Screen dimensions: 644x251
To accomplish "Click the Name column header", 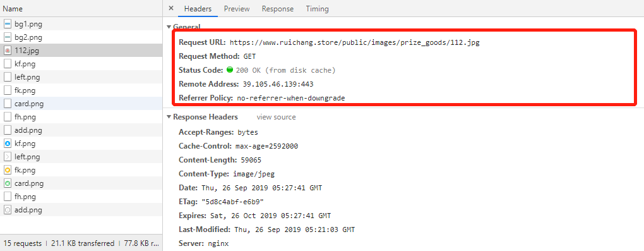I will tap(81, 9).
